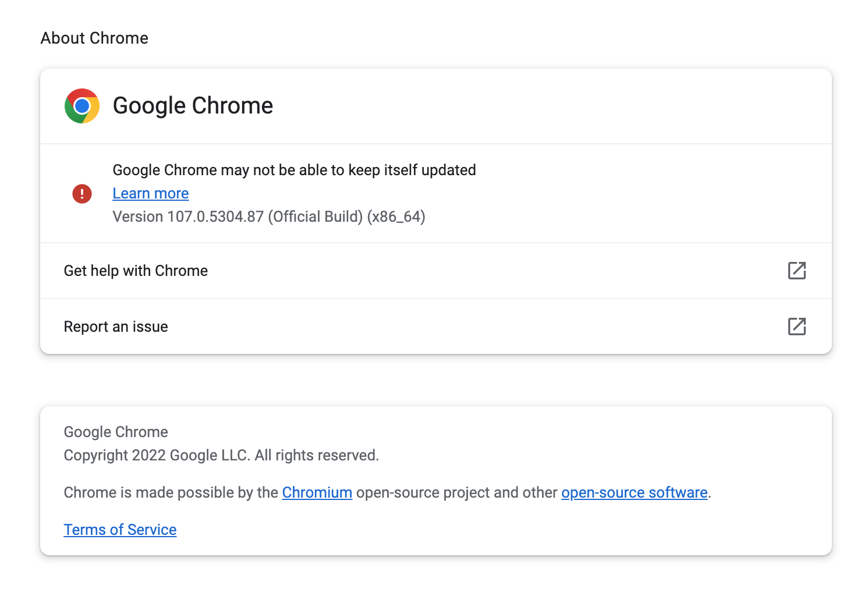Click the "All rights reserved." text

click(x=317, y=455)
